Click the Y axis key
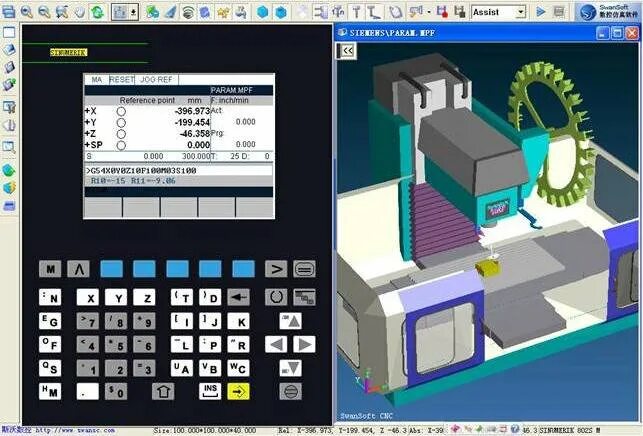 (x=116, y=297)
